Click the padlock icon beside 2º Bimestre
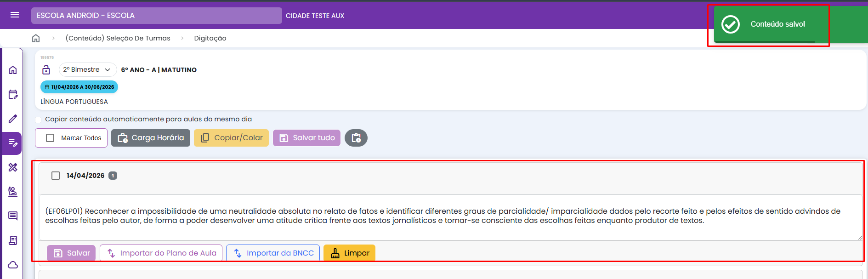 46,70
